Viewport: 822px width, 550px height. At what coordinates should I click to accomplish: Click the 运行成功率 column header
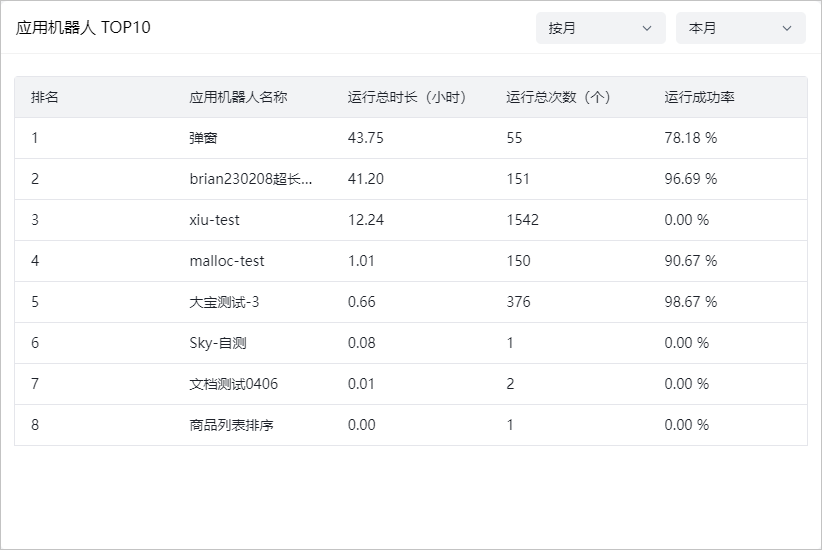pyautogui.click(x=700, y=97)
